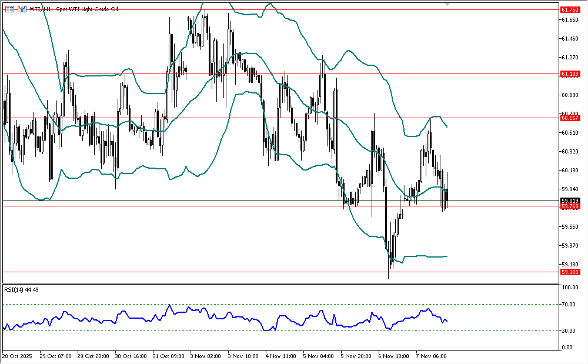Click the 31 Oct 09:00 time label
Image resolution: width=588 pixels, height=364 pixels.
[168, 356]
